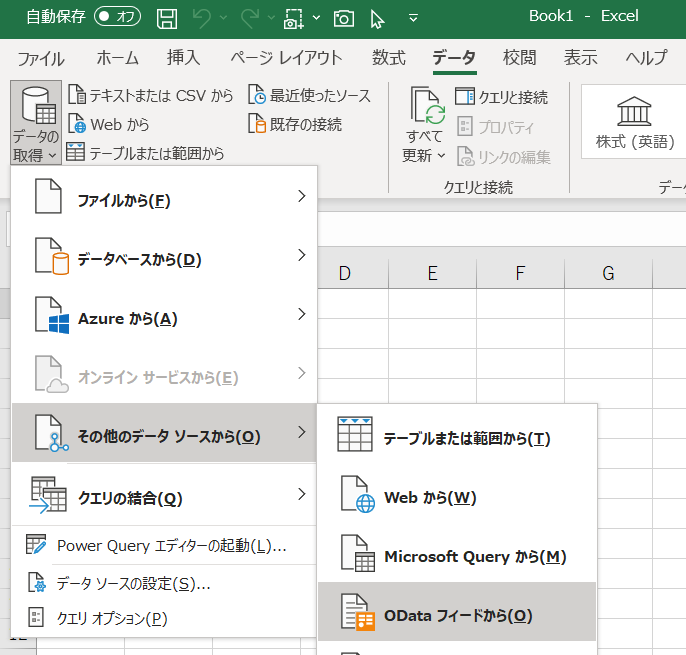Screen dimensions: 686x655
Task: Launch Power Query エディターの起動(L)
Action: pyautogui.click(x=164, y=545)
